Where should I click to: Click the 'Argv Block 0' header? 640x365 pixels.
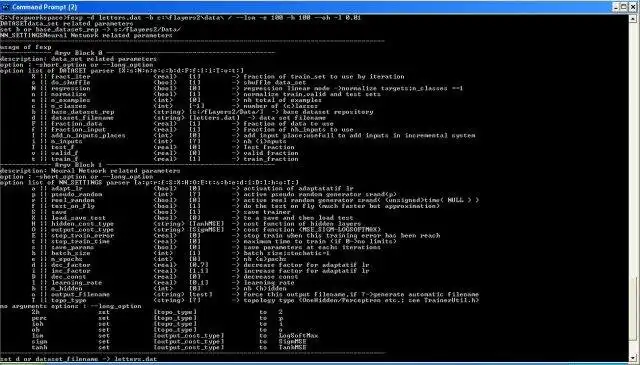point(78,53)
